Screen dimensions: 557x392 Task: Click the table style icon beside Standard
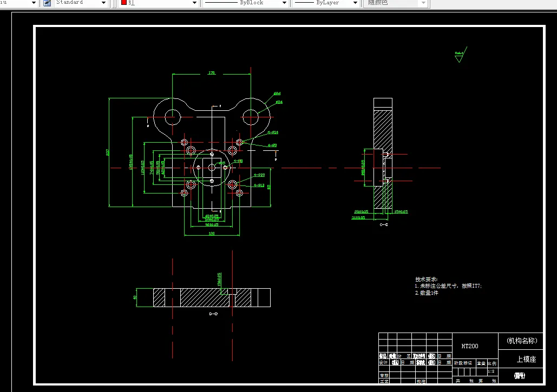pos(47,3)
